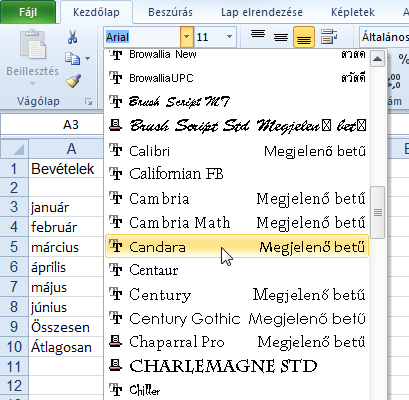
Task: Select row 5 header
Action: [x=14, y=247]
